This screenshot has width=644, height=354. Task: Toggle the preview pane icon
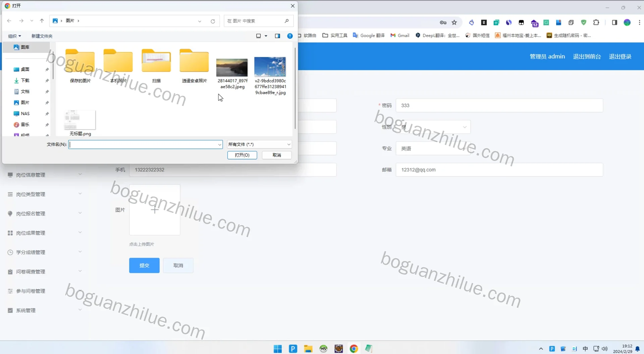(x=277, y=36)
